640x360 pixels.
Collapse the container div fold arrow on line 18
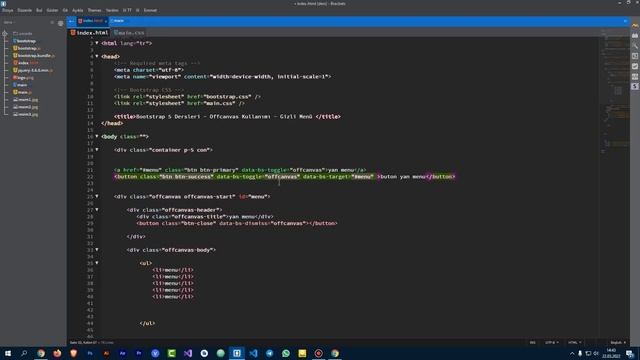(97, 150)
